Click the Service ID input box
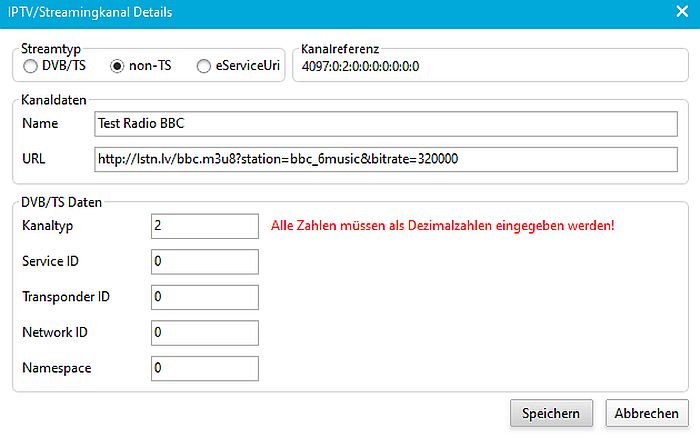Image resolution: width=700 pixels, height=438 pixels. click(203, 262)
